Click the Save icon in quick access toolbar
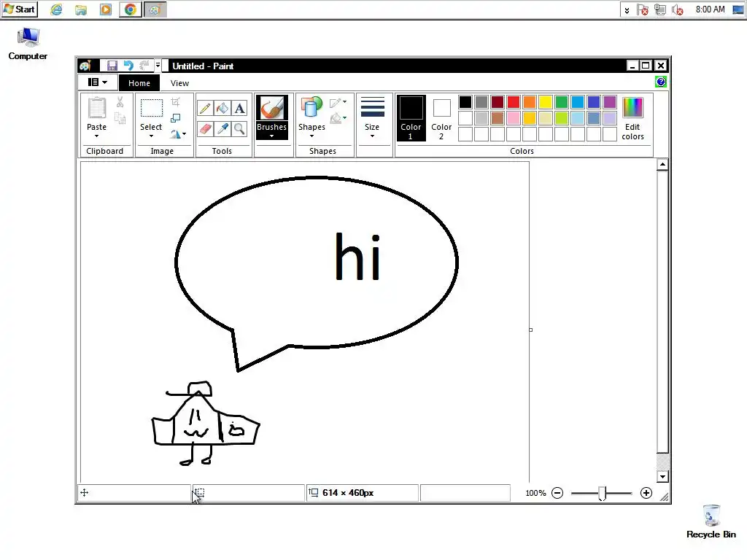This screenshot has width=747, height=560. (112, 66)
